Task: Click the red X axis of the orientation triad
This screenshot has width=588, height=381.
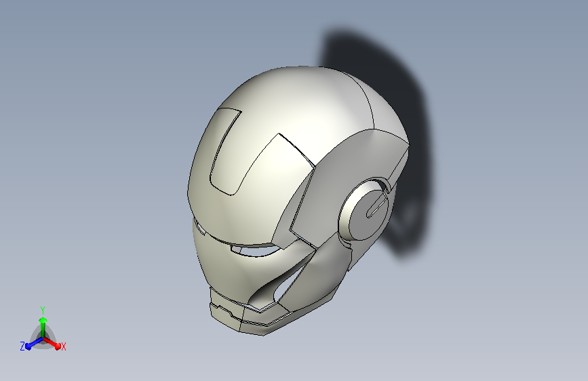Action: click(x=52, y=343)
